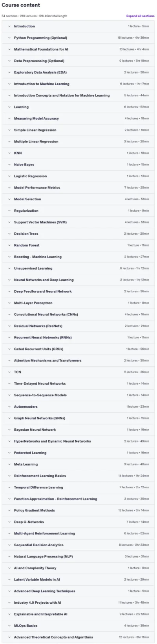Viewport: 157px width, 644px height.
Task: Expand the Introduction section chevron
Action: point(9,26)
